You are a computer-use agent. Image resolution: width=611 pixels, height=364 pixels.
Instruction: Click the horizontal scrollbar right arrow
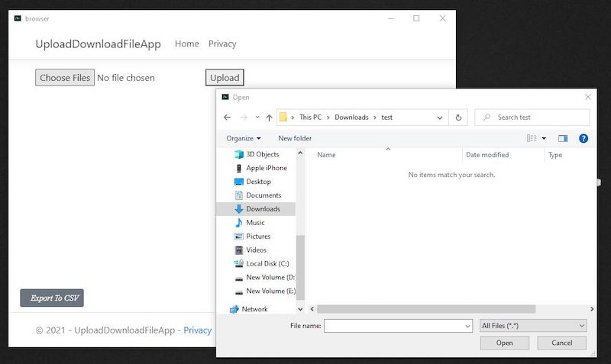pyautogui.click(x=592, y=309)
